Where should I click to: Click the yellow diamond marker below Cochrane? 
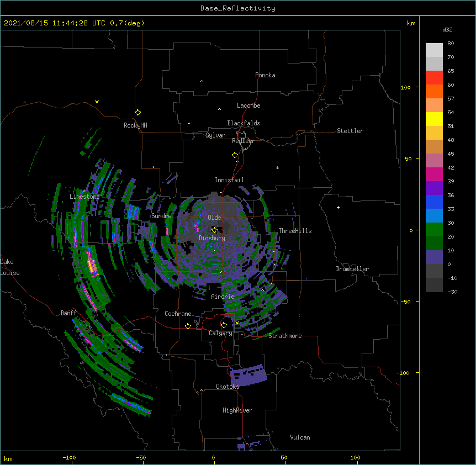(x=188, y=326)
